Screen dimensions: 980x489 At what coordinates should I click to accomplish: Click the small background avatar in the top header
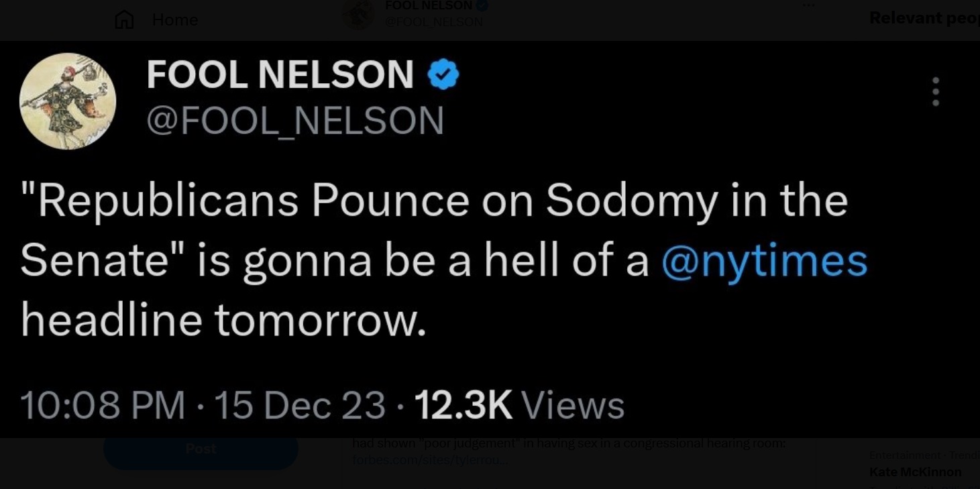[x=358, y=14]
